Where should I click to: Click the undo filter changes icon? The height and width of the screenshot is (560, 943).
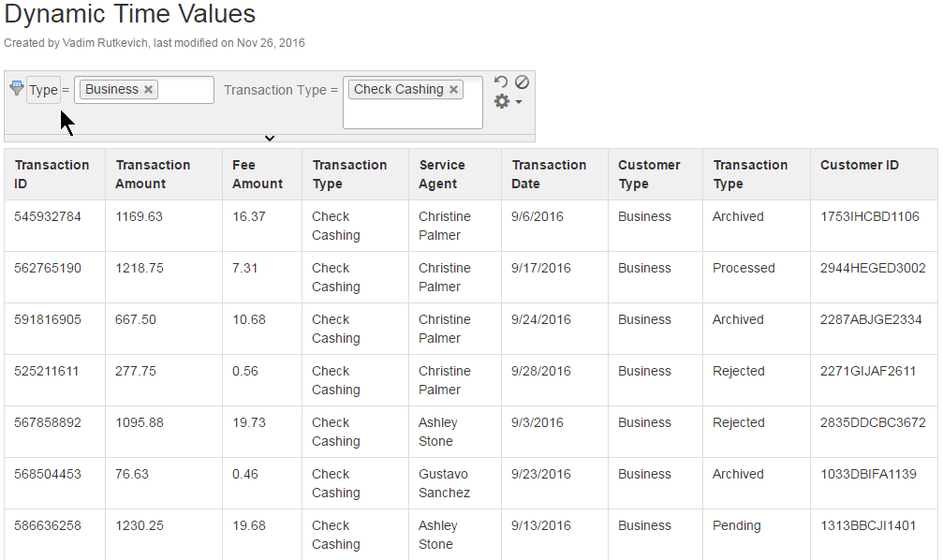tap(501, 82)
